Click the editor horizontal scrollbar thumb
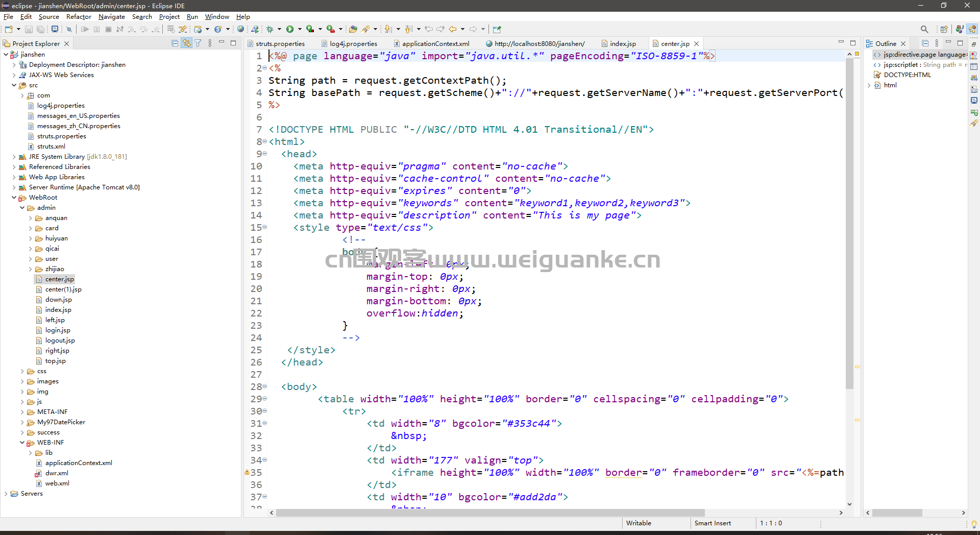Viewport: 980px width, 535px height. pos(490,513)
